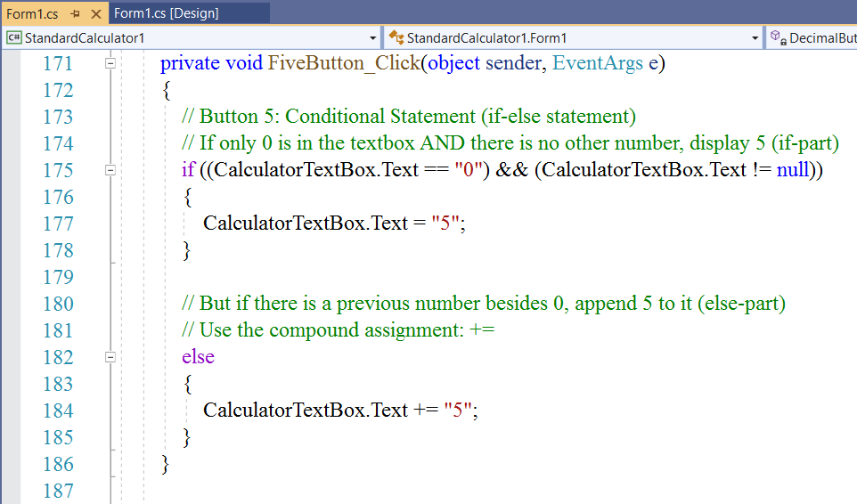
Task: Click the member icon beside DecimalBut
Action: (778, 37)
